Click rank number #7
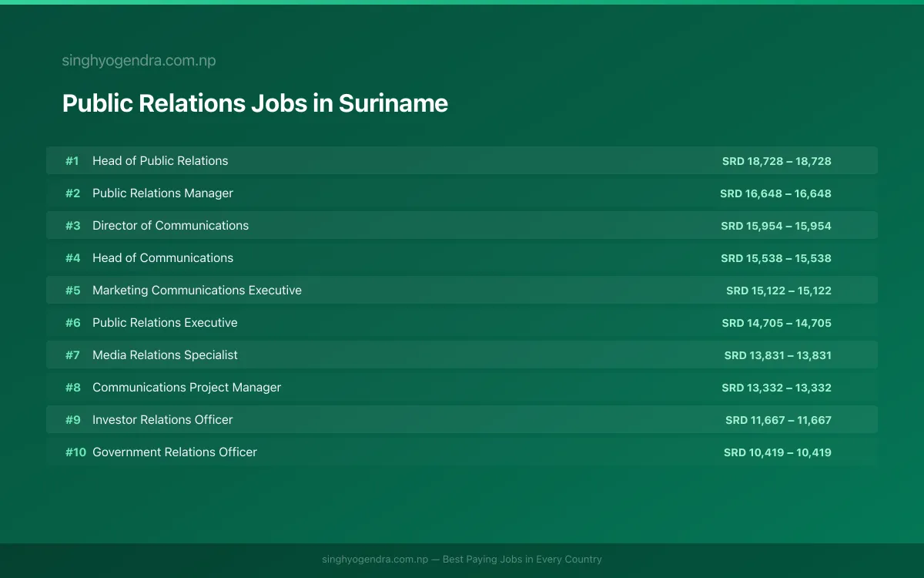The width and height of the screenshot is (924, 578). click(x=72, y=355)
